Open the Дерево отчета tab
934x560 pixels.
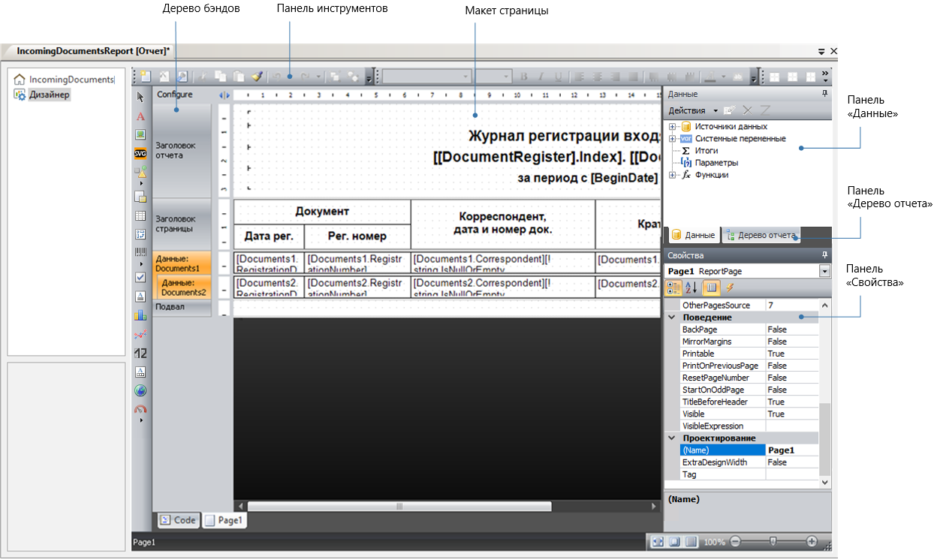coord(760,235)
